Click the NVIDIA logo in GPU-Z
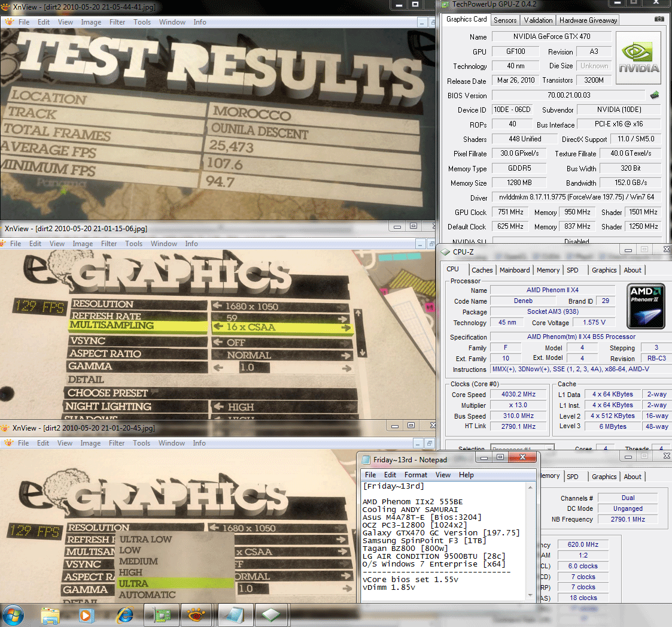This screenshot has width=672, height=627. 638,57
